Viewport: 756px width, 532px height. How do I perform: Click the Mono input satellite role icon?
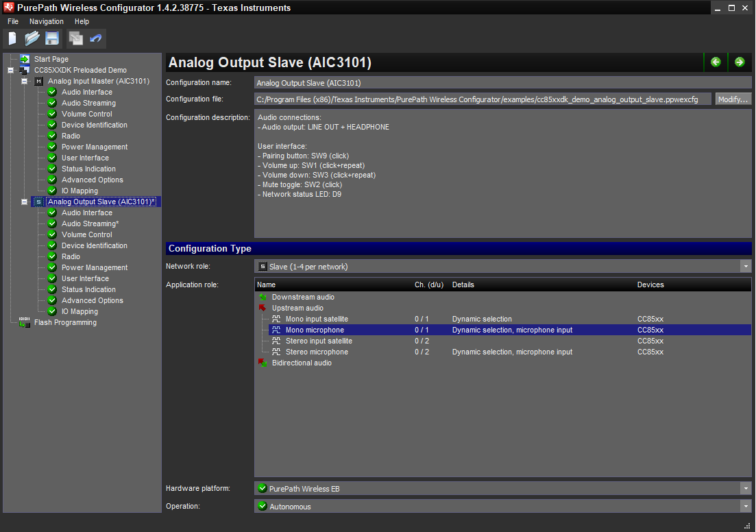pos(276,319)
